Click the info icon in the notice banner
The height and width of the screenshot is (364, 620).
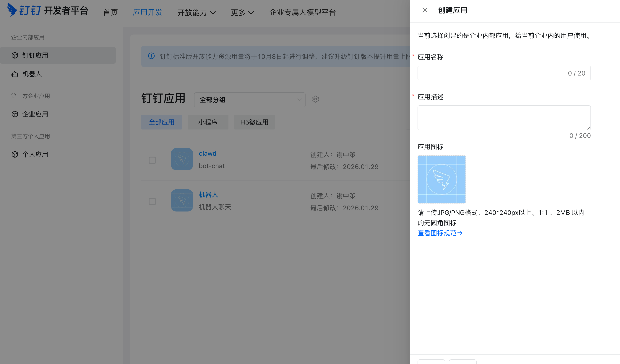(151, 57)
